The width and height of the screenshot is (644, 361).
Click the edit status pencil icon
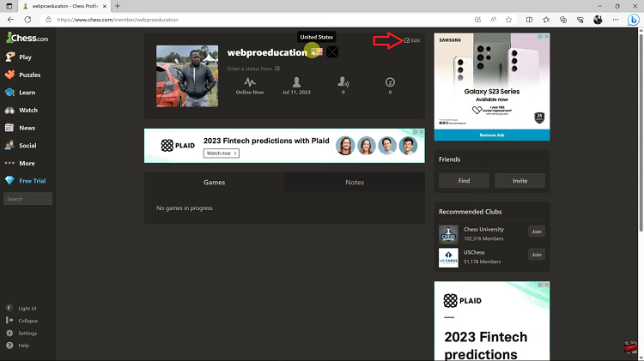coord(277,69)
